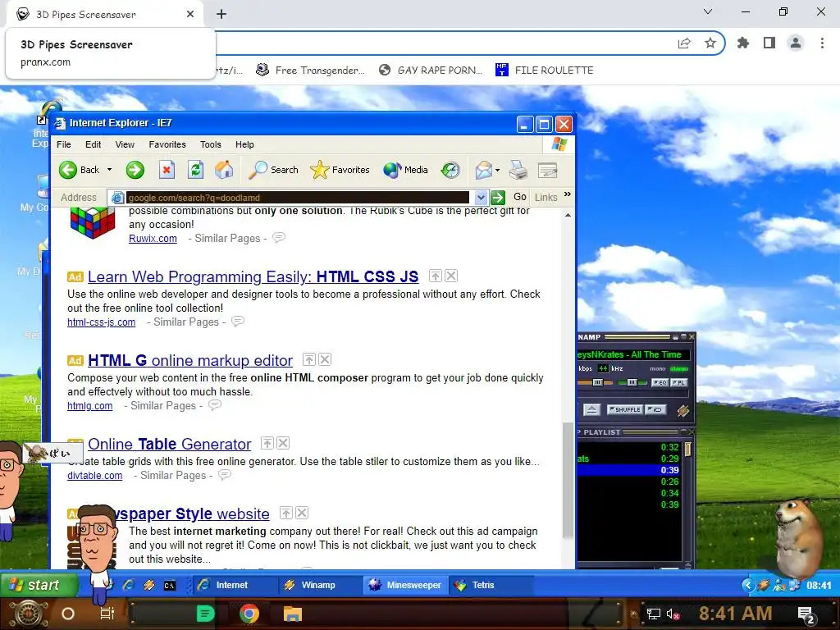Stop page loading with red X icon
Image resolution: width=840 pixels, height=630 pixels.
click(x=167, y=170)
